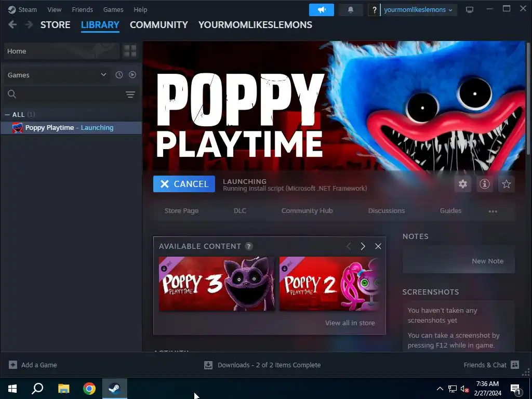This screenshot has height=399, width=532.
Task: Click Poppy Playtime game icon in list
Action: point(17,128)
